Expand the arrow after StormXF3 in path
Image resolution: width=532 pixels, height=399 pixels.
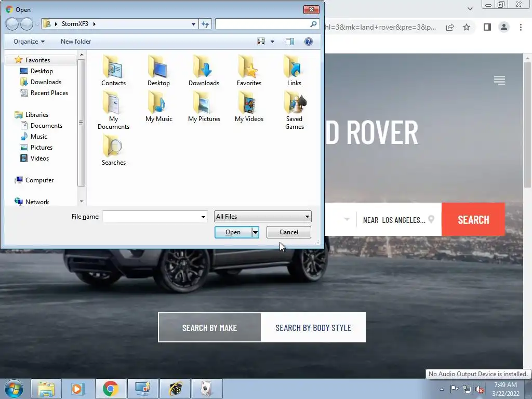click(x=95, y=24)
